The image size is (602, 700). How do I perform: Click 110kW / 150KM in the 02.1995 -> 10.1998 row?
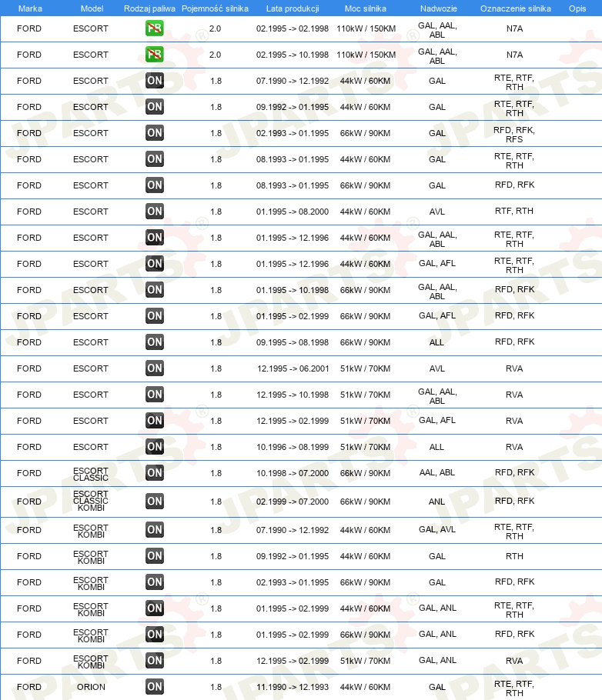pyautogui.click(x=366, y=55)
